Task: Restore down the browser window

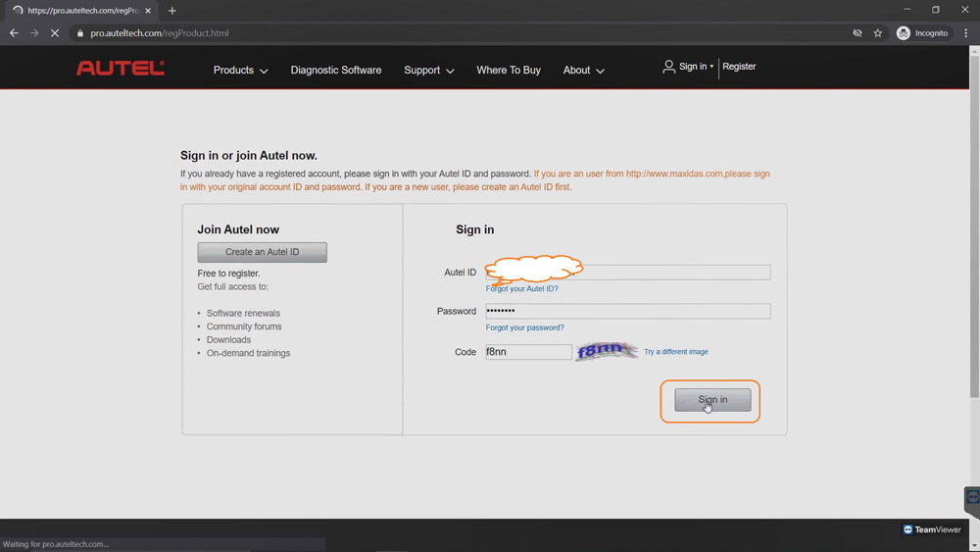Action: 936,10
